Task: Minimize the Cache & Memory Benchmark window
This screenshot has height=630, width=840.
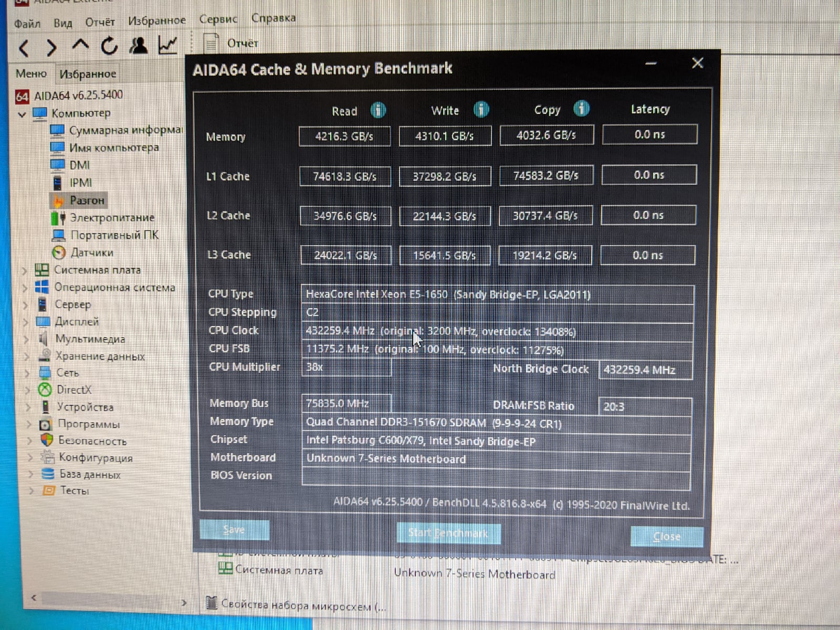Action: (651, 64)
